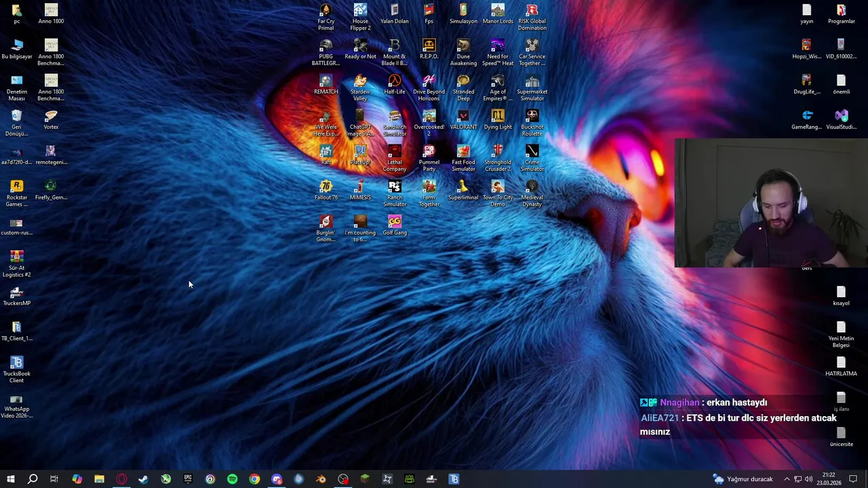Screen dimensions: 868x488
Task: Open Google Chrome from the taskbar
Action: tap(254, 479)
